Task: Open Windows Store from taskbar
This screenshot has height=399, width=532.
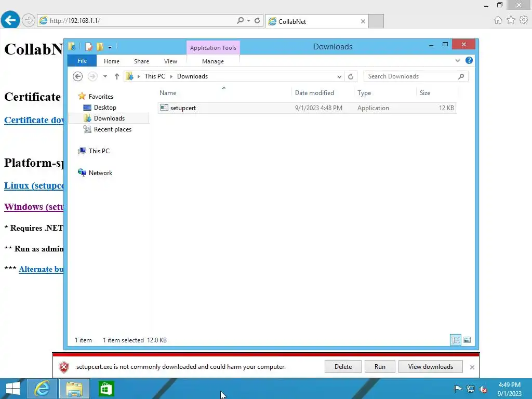Action: [106, 389]
